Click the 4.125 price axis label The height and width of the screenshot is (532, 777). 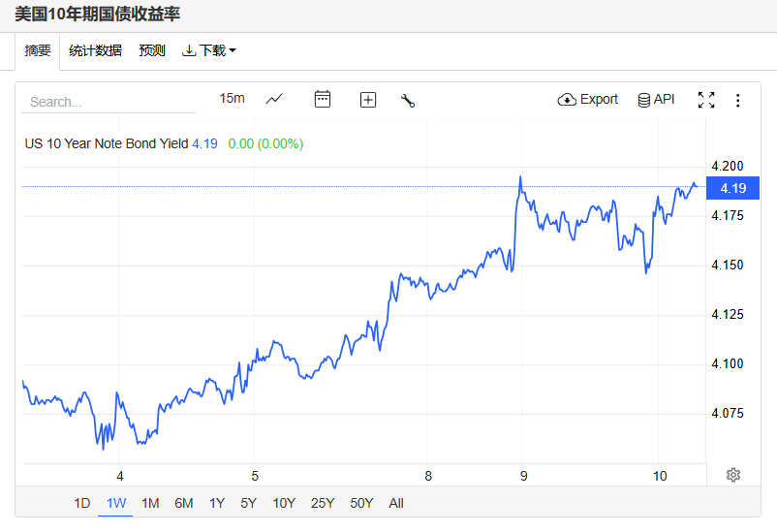click(728, 314)
